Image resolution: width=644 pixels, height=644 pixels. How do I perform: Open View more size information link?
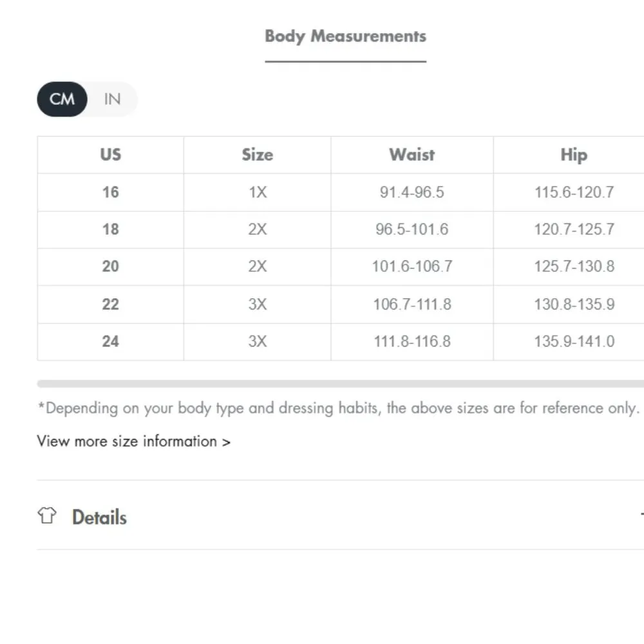point(133,442)
